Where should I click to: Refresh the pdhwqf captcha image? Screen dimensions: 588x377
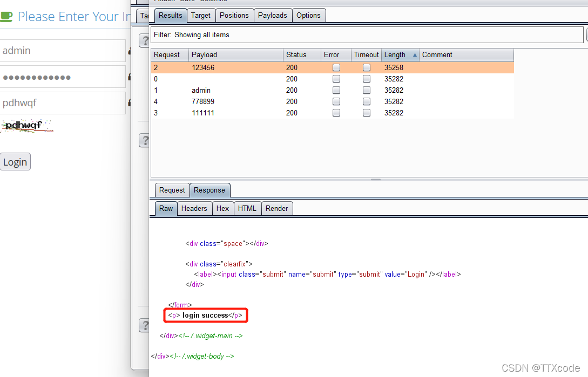26,126
